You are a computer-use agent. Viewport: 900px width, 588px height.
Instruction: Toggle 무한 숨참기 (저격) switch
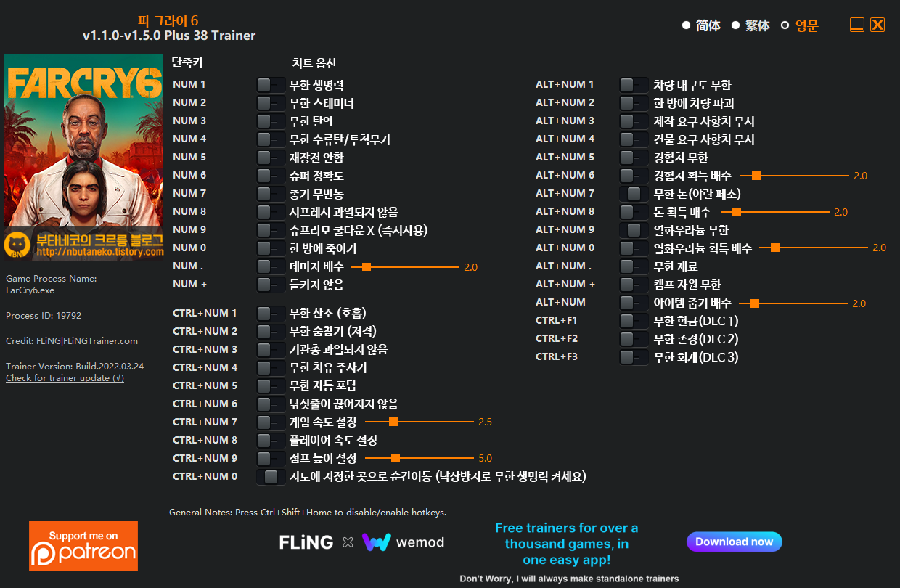pos(271,332)
